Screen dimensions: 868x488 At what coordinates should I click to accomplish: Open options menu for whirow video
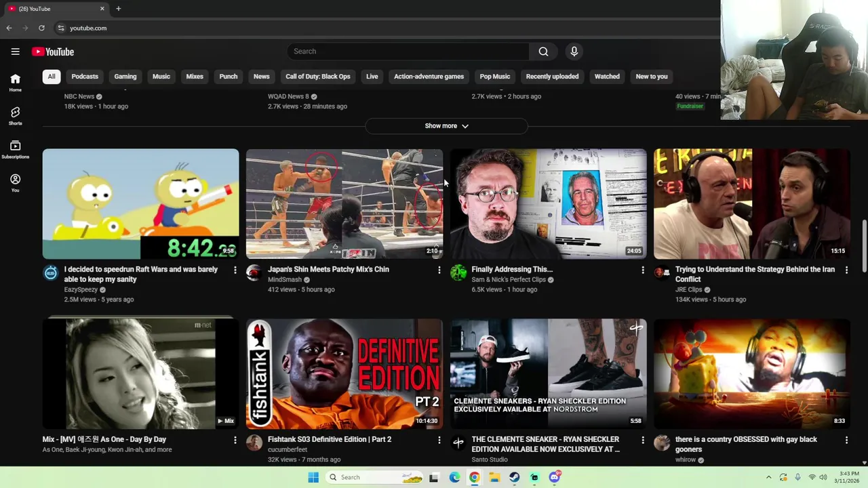(x=846, y=441)
